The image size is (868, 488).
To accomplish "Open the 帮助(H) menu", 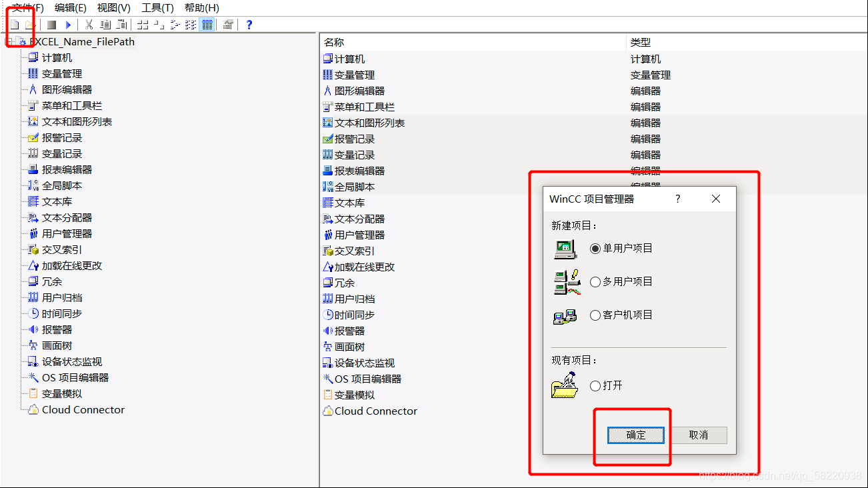I will pyautogui.click(x=202, y=8).
